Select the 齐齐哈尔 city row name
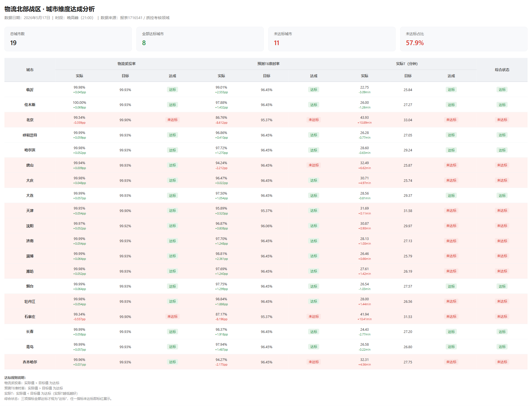The image size is (532, 406). point(30,362)
